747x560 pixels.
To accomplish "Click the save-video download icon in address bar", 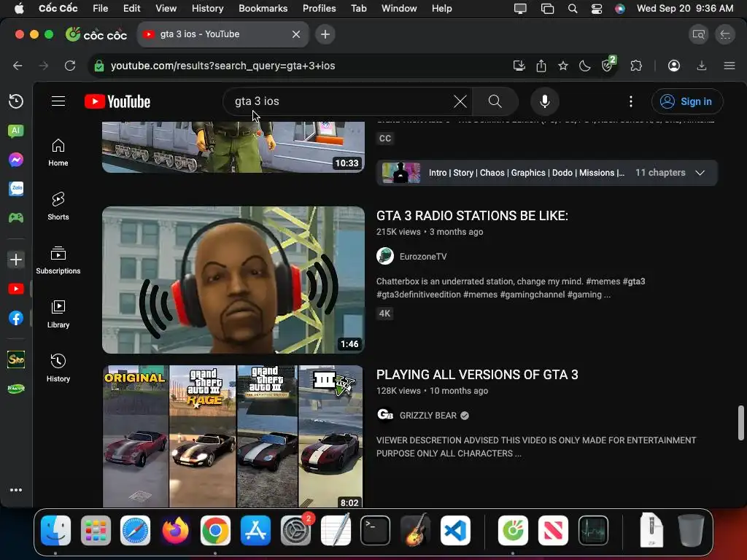I will (x=519, y=66).
